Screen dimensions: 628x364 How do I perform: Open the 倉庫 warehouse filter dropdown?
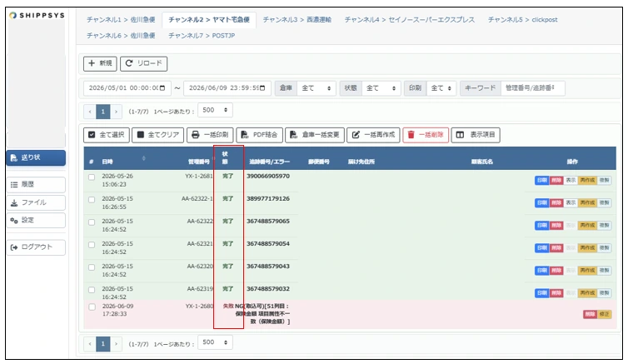(316, 88)
